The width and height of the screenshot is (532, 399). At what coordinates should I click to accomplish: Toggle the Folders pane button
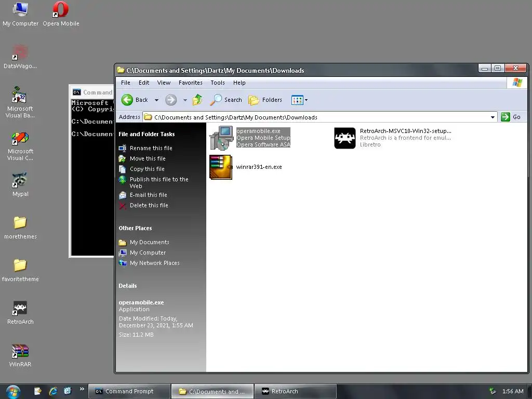tap(265, 100)
